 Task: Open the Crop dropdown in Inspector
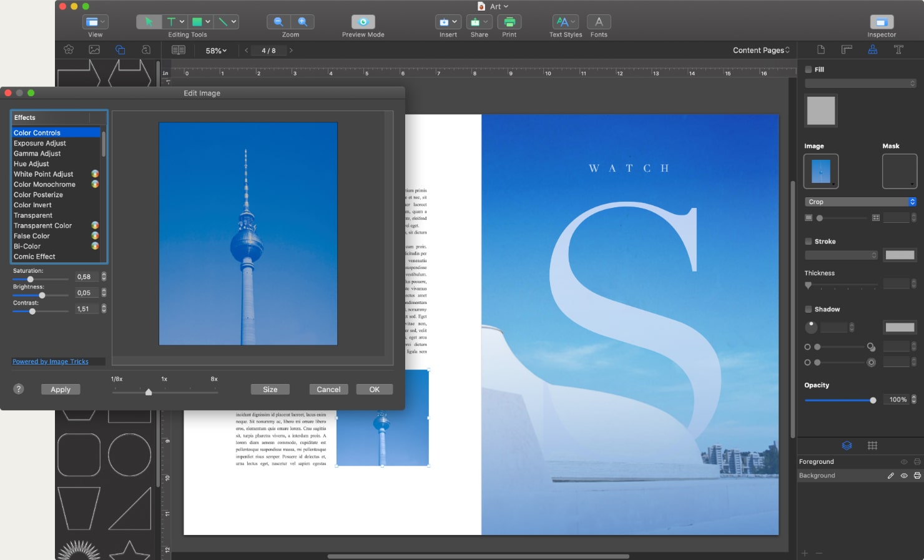point(860,201)
